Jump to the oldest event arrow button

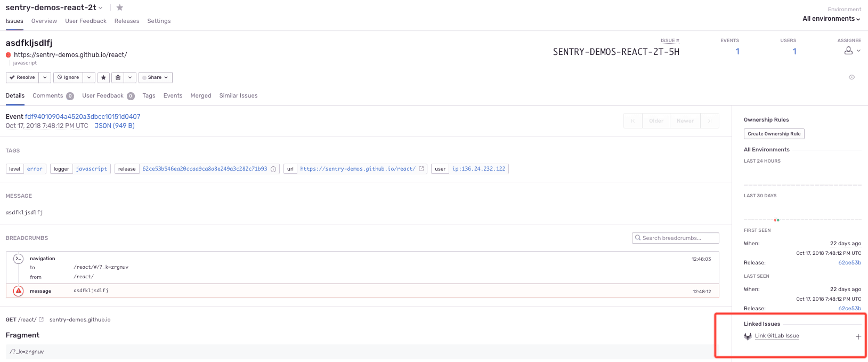coord(633,121)
